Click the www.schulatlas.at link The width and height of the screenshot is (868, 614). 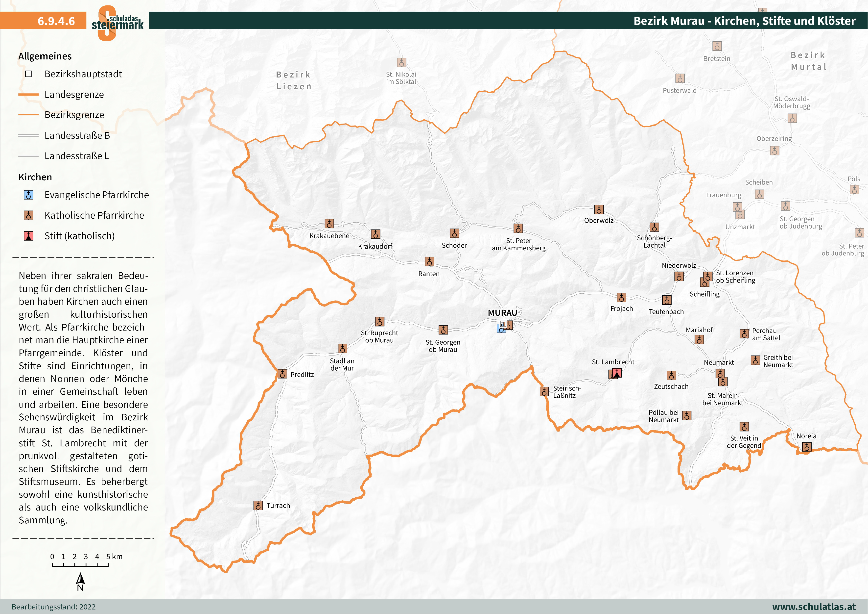pos(814,606)
